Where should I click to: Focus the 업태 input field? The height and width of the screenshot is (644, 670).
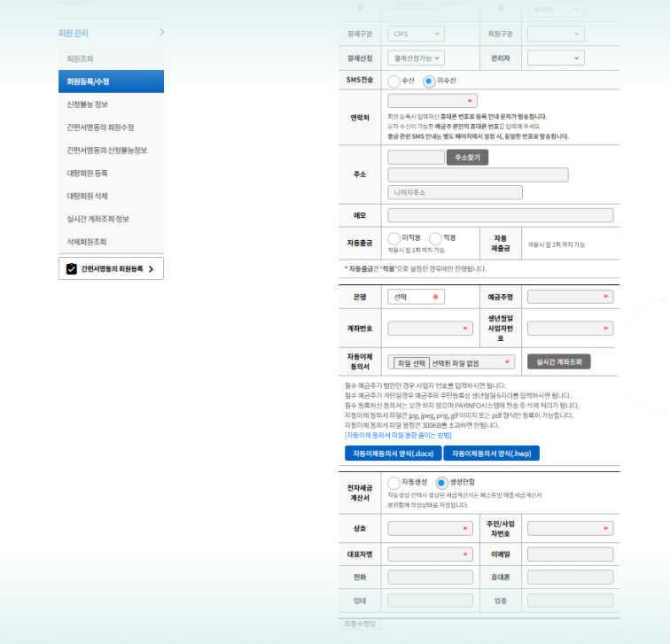431,601
